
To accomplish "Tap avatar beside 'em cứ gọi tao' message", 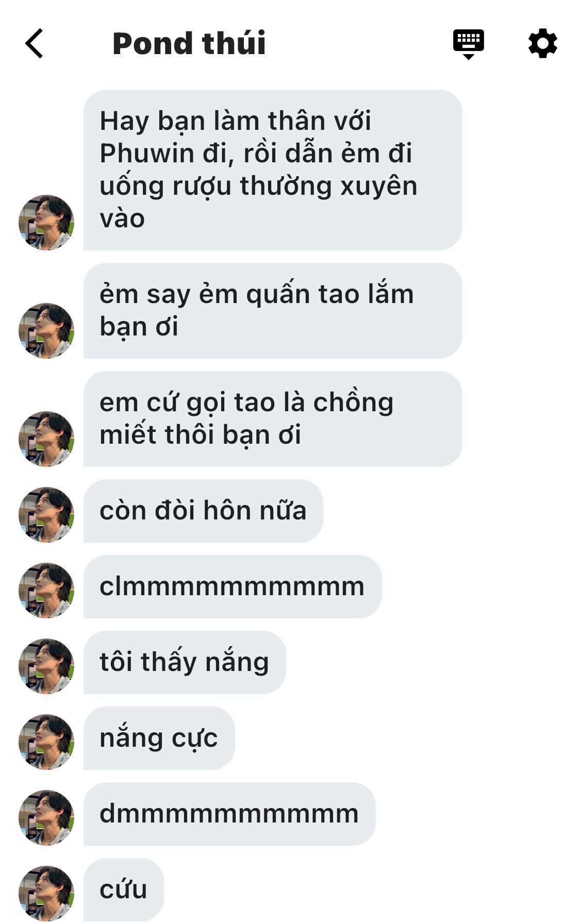I will [x=46, y=439].
